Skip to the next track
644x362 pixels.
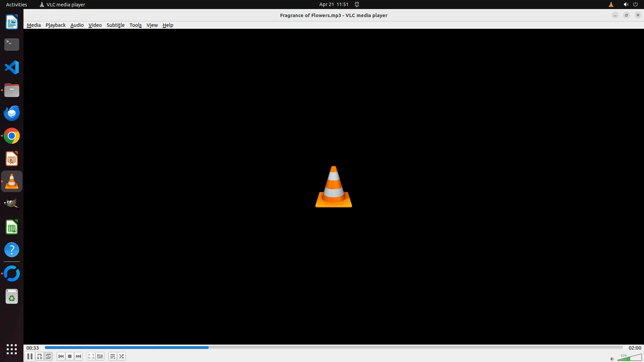pyautogui.click(x=78, y=356)
